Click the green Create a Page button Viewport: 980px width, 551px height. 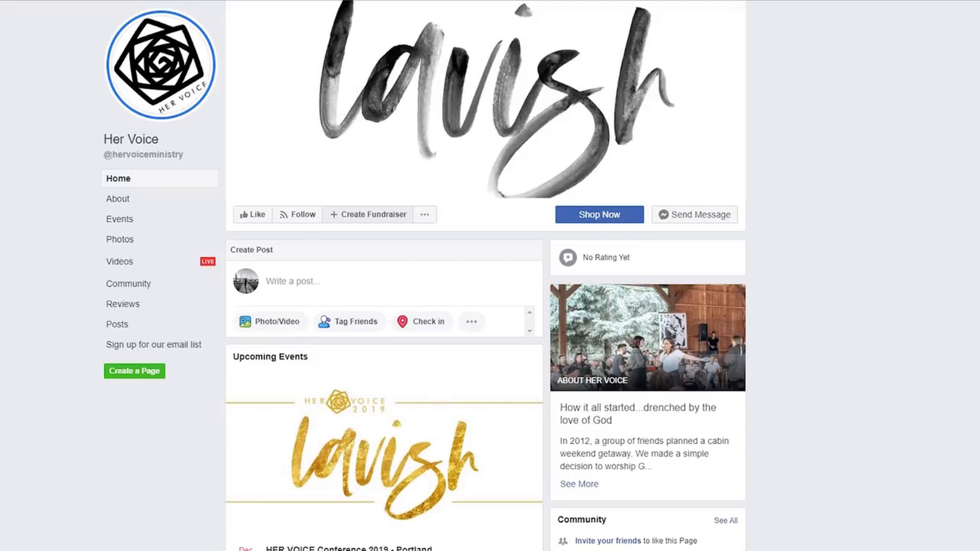point(134,371)
